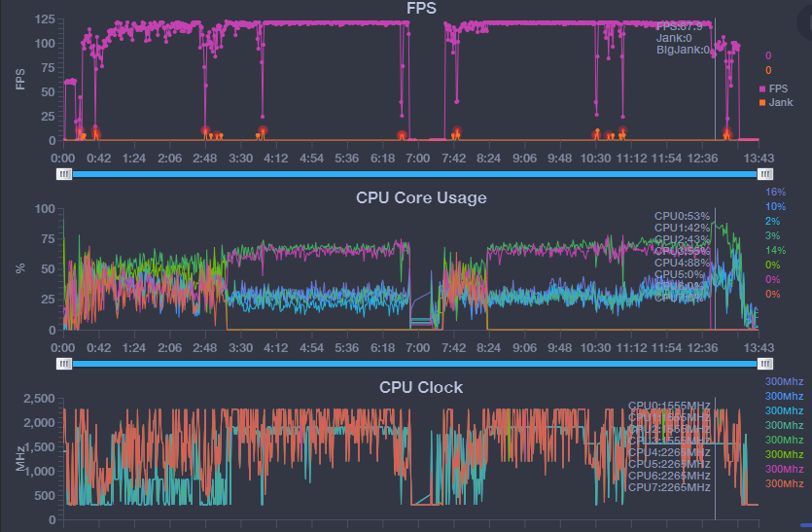
Task: Toggle the FPS series legend entry
Action: [x=774, y=89]
